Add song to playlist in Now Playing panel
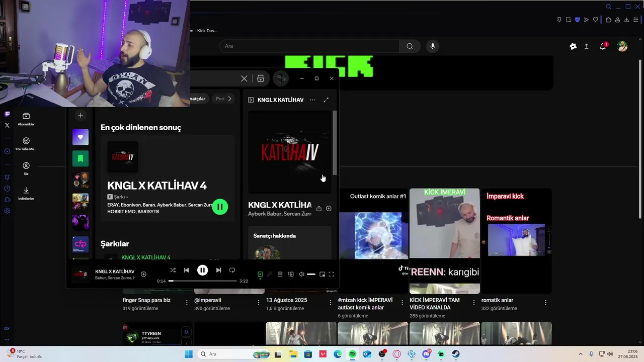This screenshot has height=362, width=644. 329,208
